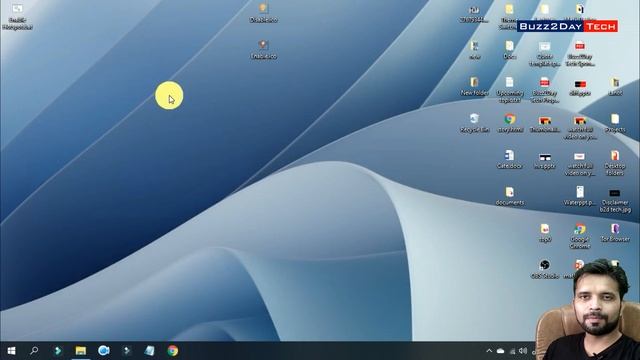Open Zoom camera app on taskbar
640x360 pixels.
(104, 351)
